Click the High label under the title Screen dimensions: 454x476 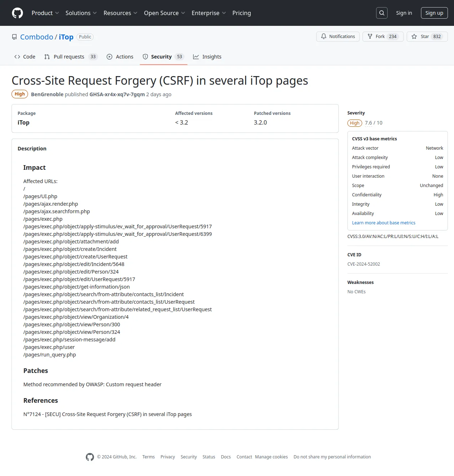pos(20,94)
